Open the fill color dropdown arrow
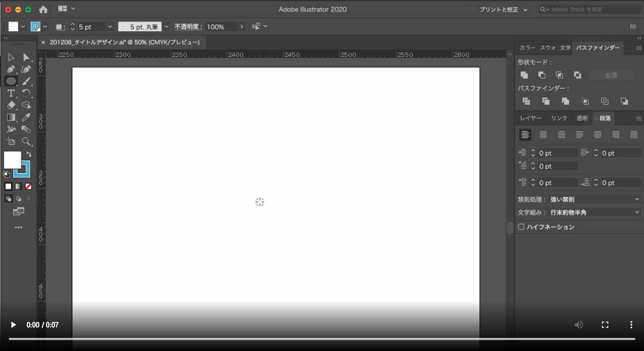This screenshot has width=644, height=351. [22, 27]
